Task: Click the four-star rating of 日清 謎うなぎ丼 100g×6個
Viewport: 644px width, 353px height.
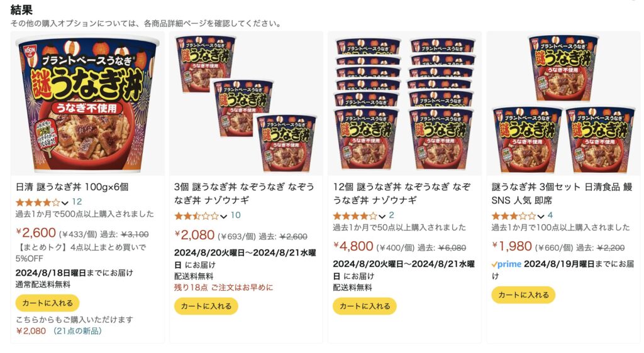Action: pos(38,202)
